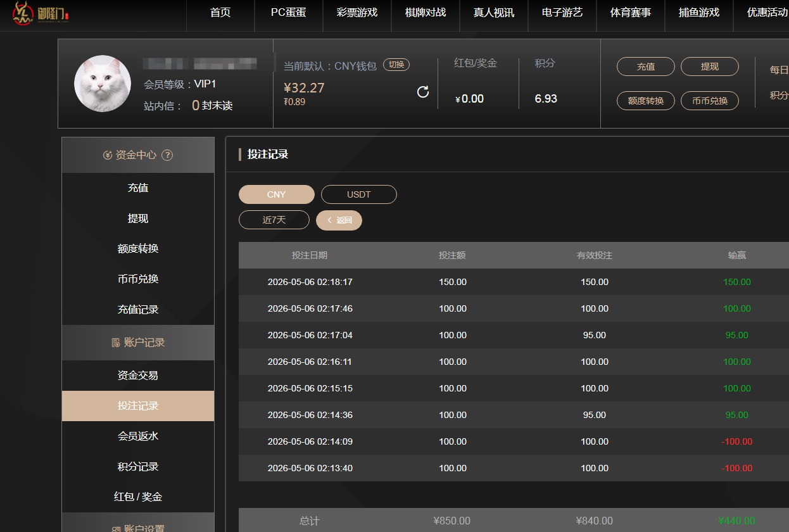This screenshot has width=789, height=532.
Task: Go to 体育赛事 menu
Action: (631, 13)
